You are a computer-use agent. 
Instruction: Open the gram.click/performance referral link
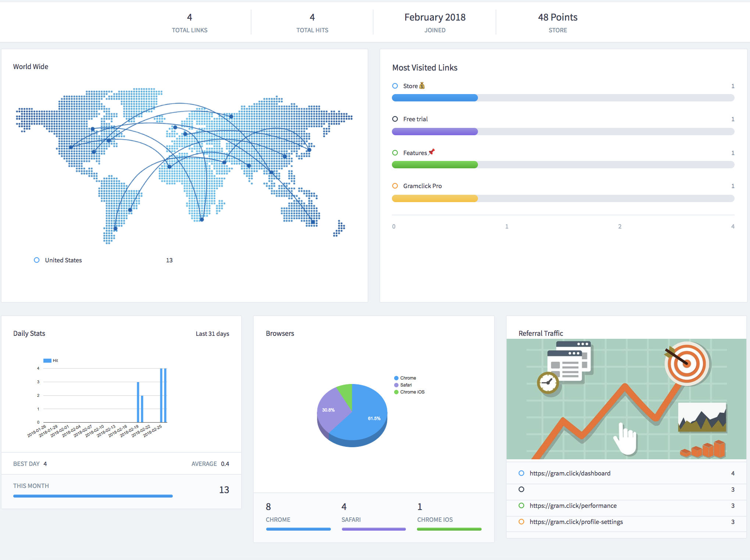pos(573,506)
